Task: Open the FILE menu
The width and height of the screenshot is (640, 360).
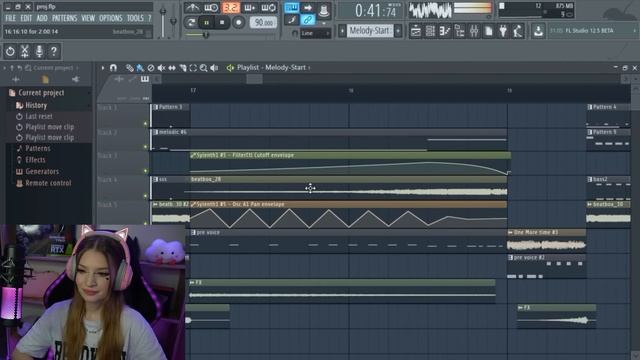Action: 10,18
